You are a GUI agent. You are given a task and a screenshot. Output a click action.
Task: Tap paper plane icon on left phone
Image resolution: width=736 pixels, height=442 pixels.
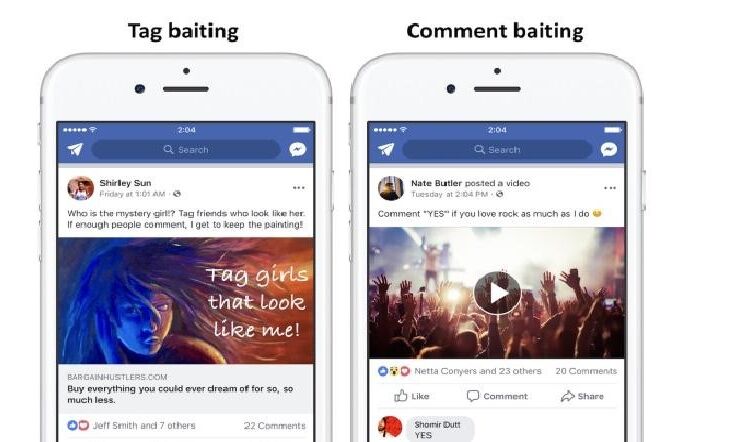coord(75,149)
